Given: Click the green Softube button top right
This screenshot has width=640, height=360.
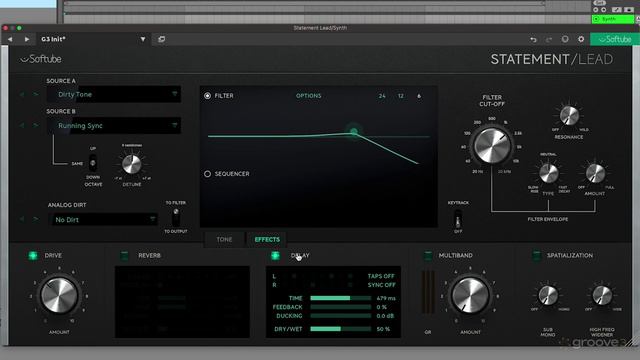Looking at the screenshot, I should click(614, 39).
